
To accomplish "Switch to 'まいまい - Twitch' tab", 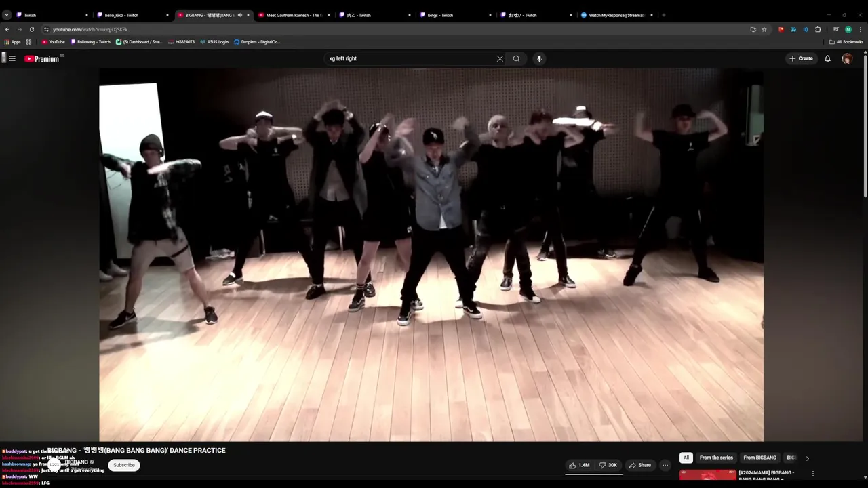I will click(534, 14).
